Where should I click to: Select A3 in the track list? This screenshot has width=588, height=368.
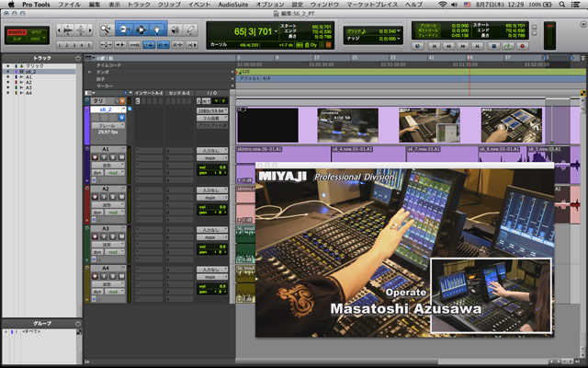click(28, 87)
